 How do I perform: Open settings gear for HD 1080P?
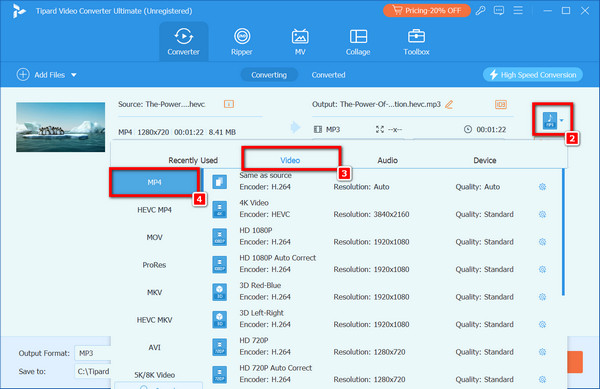tap(543, 242)
